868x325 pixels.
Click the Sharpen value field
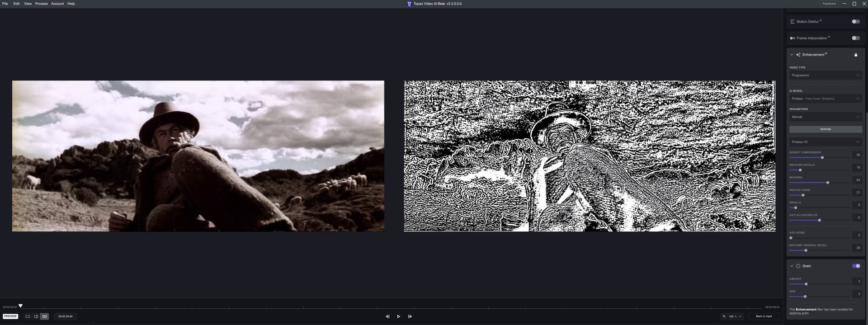click(857, 180)
